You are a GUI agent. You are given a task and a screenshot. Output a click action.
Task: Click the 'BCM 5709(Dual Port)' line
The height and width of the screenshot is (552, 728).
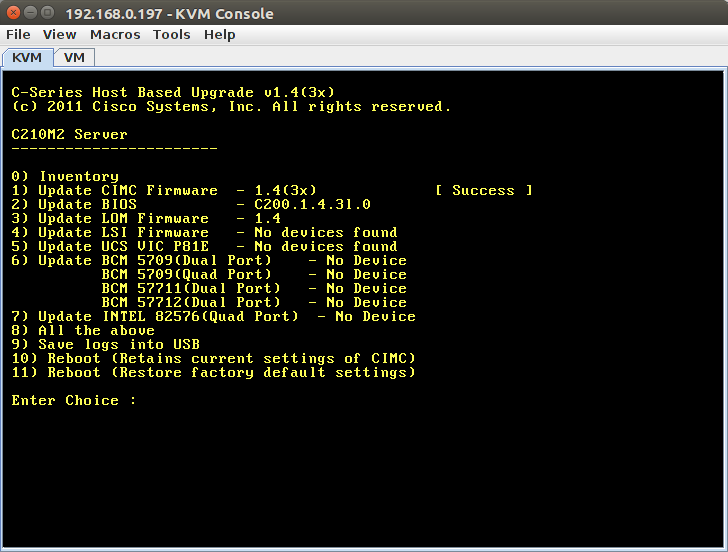(209, 260)
